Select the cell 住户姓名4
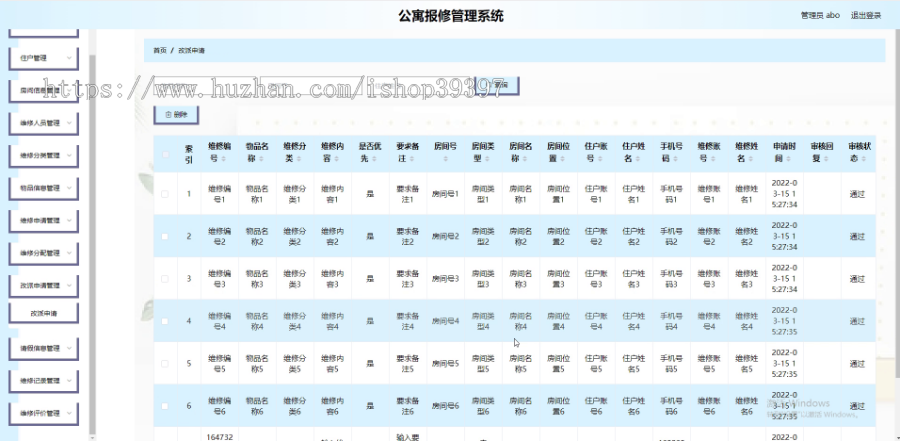Screen dimensions: 900x441 tap(633, 321)
